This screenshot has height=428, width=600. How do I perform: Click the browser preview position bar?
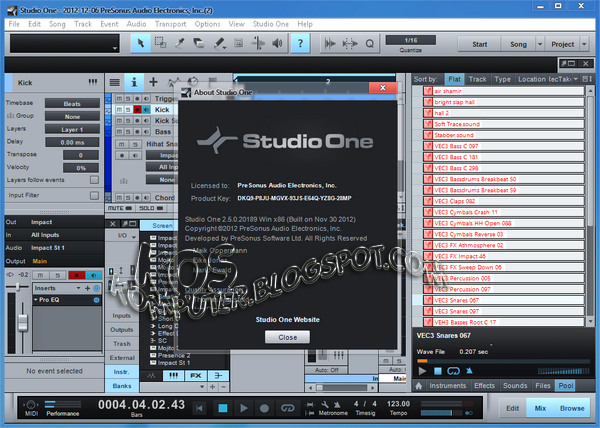(x=503, y=361)
